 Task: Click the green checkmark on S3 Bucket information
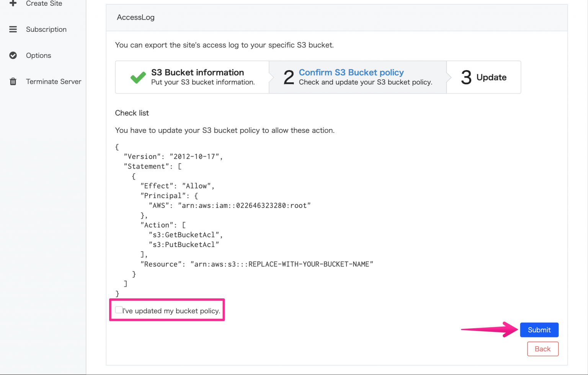click(x=138, y=77)
